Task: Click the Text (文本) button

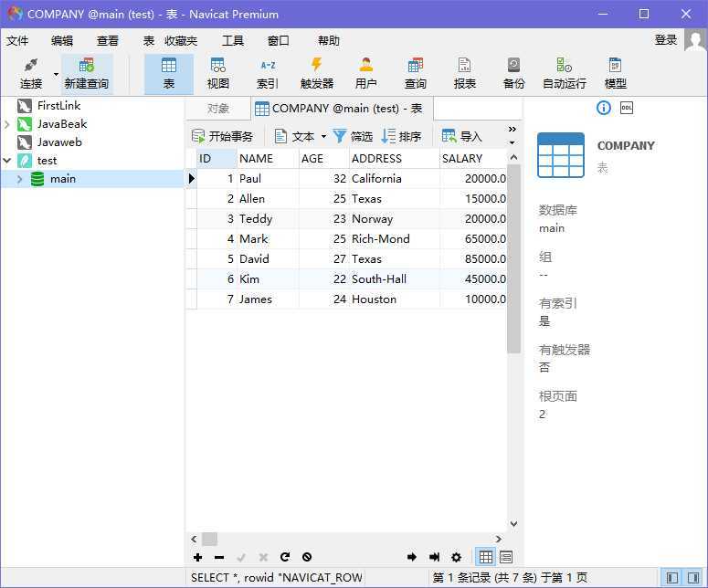Action: click(x=294, y=136)
